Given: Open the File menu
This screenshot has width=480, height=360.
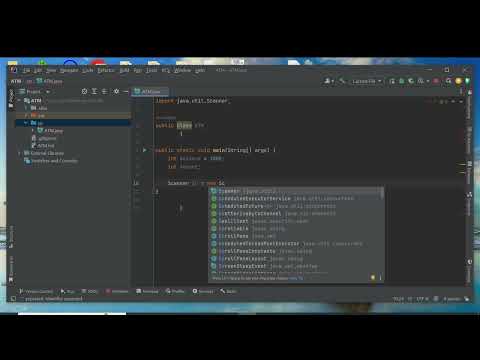Looking at the screenshot, I should [27, 70].
